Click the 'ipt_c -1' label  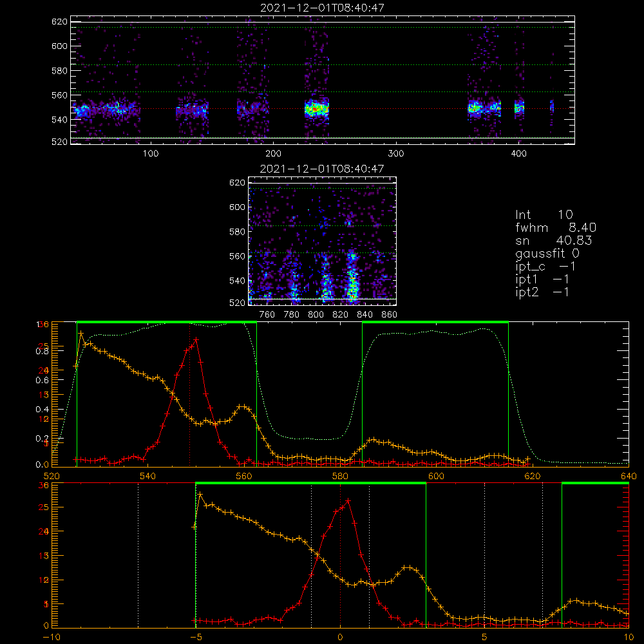click(x=545, y=267)
